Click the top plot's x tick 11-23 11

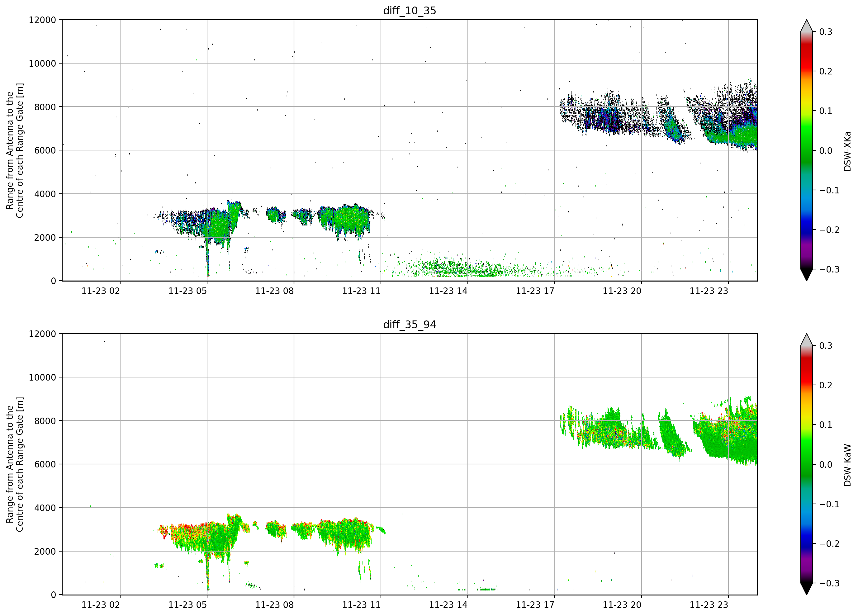[x=361, y=291]
